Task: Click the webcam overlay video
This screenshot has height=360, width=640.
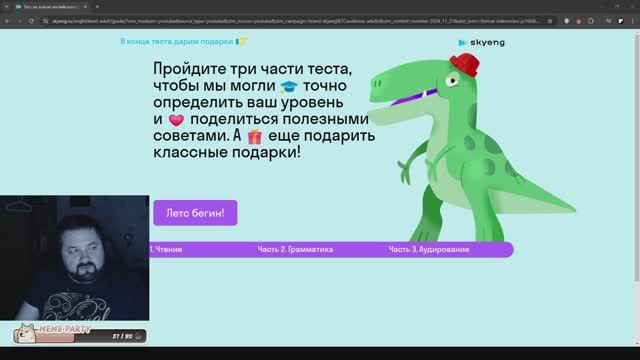Action: coord(75,258)
